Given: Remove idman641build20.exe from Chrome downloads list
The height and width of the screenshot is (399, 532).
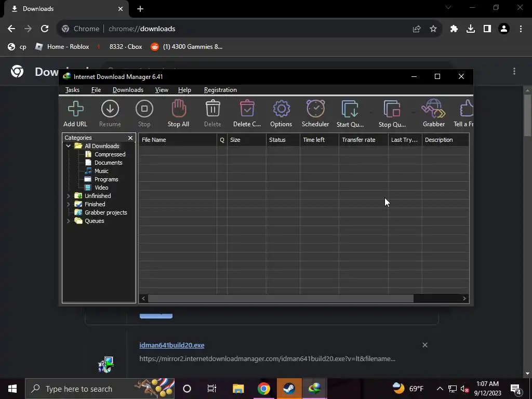Looking at the screenshot, I should pyautogui.click(x=425, y=345).
